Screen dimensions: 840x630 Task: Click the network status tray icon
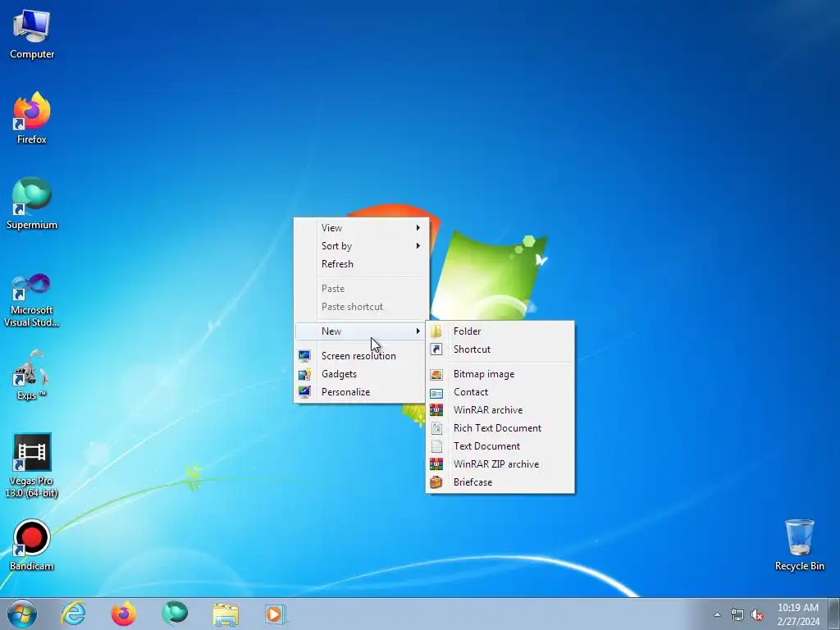[x=737, y=614]
